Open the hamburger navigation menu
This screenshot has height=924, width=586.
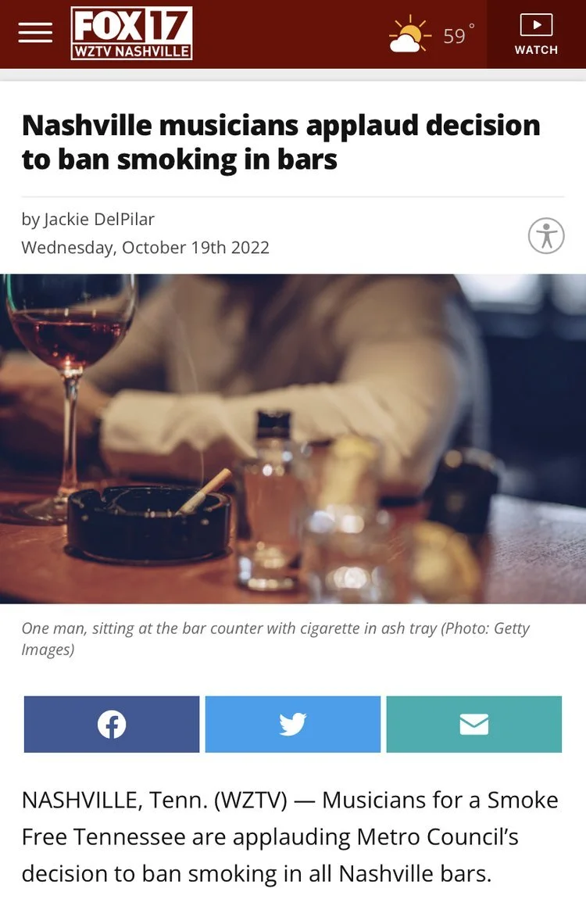[35, 33]
